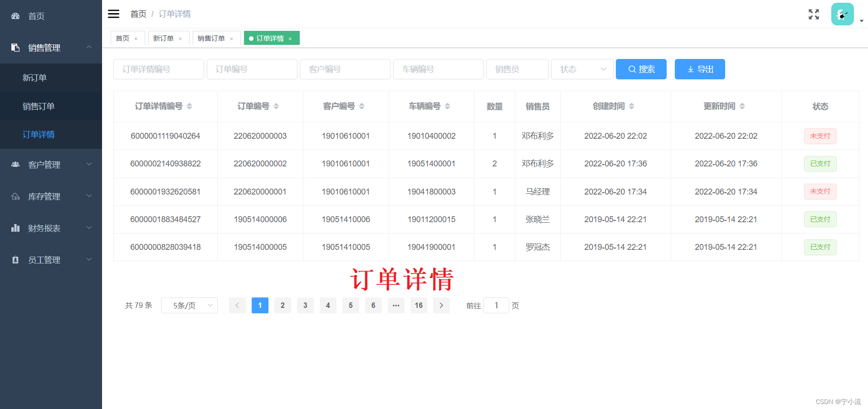Open 销售订单 in sidebar submenu

(51, 106)
